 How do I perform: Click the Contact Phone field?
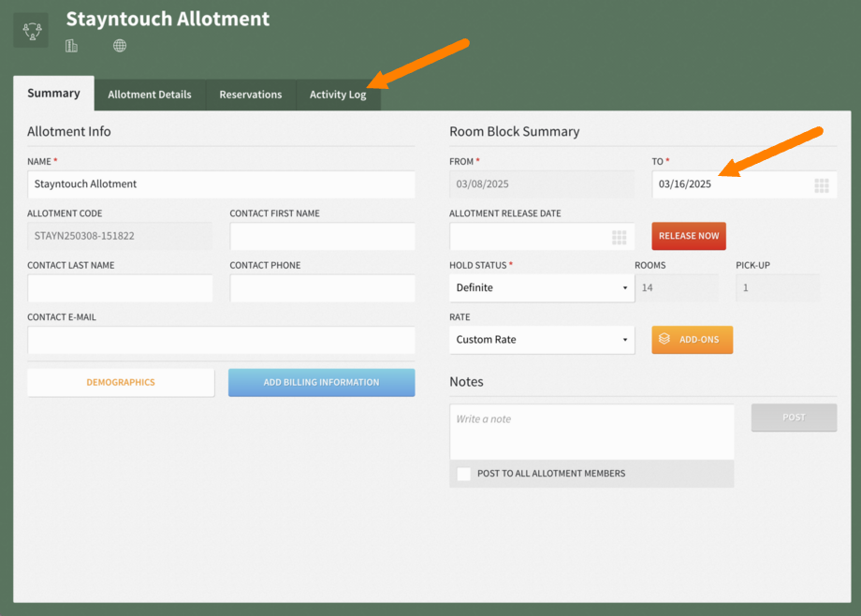click(322, 288)
